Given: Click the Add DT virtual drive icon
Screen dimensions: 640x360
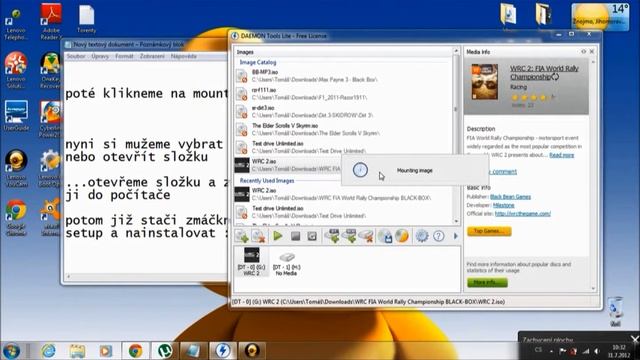Looking at the screenshot, I should point(333,236).
